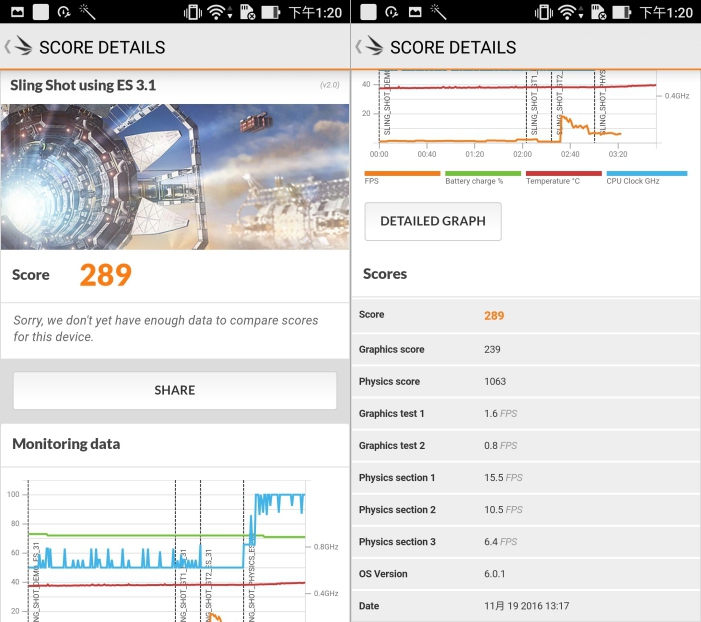Tap magic wand notification icon on left screen
This screenshot has height=622, width=701.
coord(87,12)
